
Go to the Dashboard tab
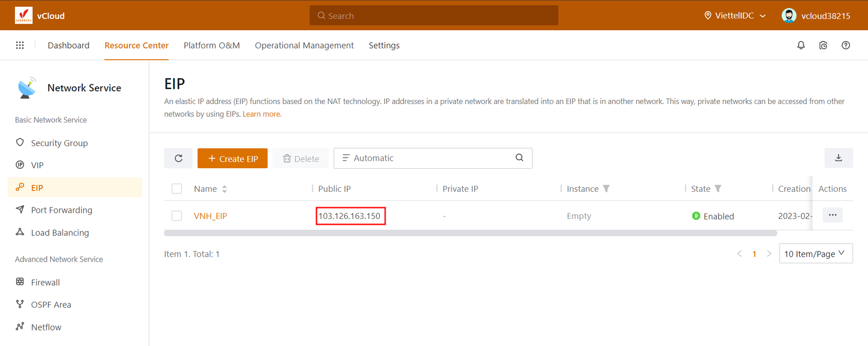[68, 45]
